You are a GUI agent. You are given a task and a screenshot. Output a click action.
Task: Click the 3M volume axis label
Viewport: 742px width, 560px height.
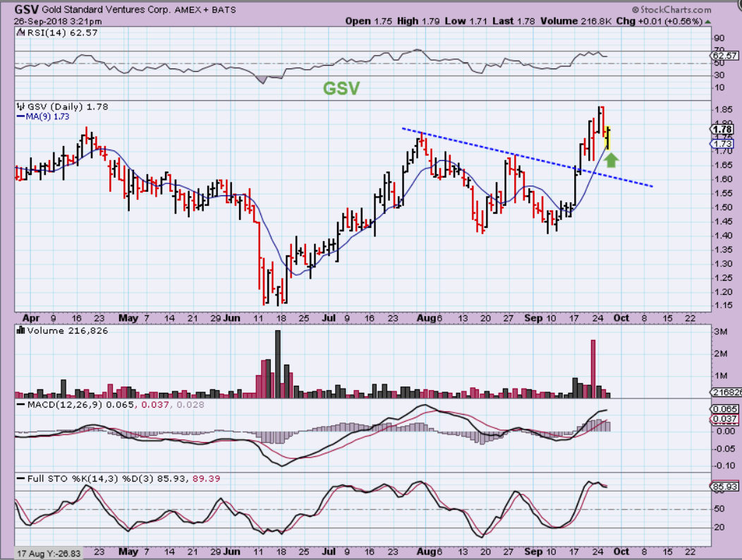point(721,331)
